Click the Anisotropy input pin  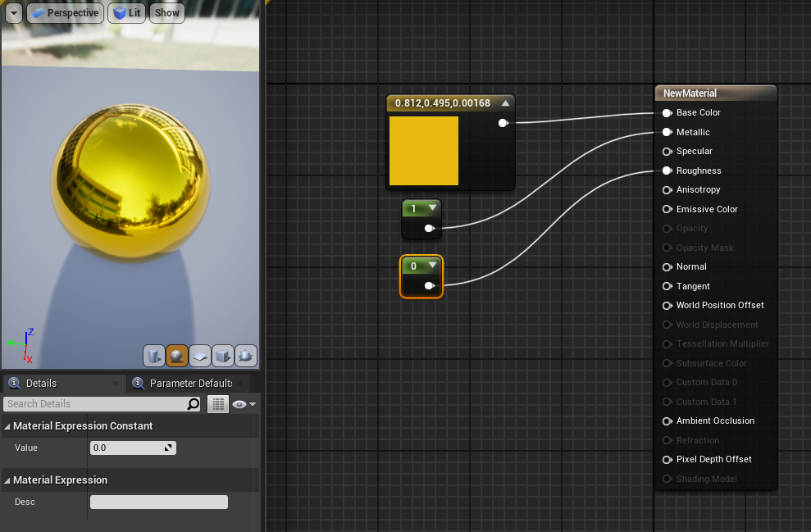667,190
